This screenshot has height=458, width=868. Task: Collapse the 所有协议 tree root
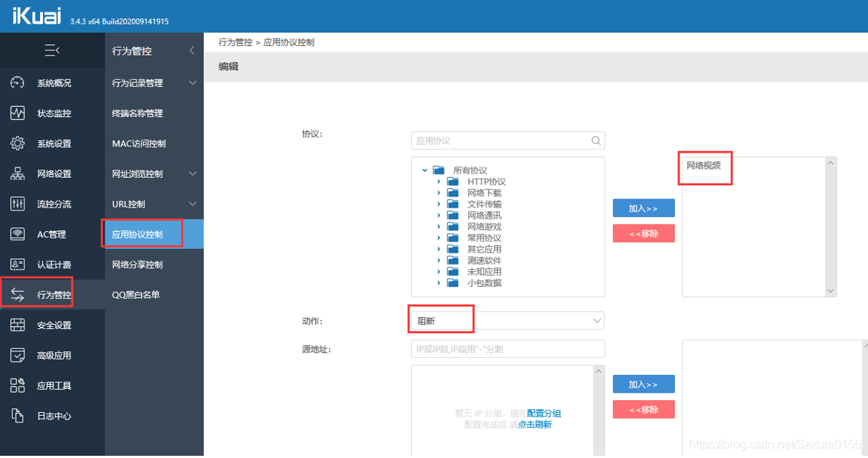(x=424, y=170)
